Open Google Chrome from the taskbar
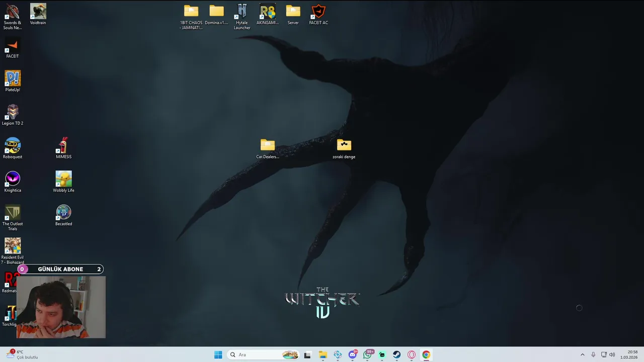 tap(426, 355)
